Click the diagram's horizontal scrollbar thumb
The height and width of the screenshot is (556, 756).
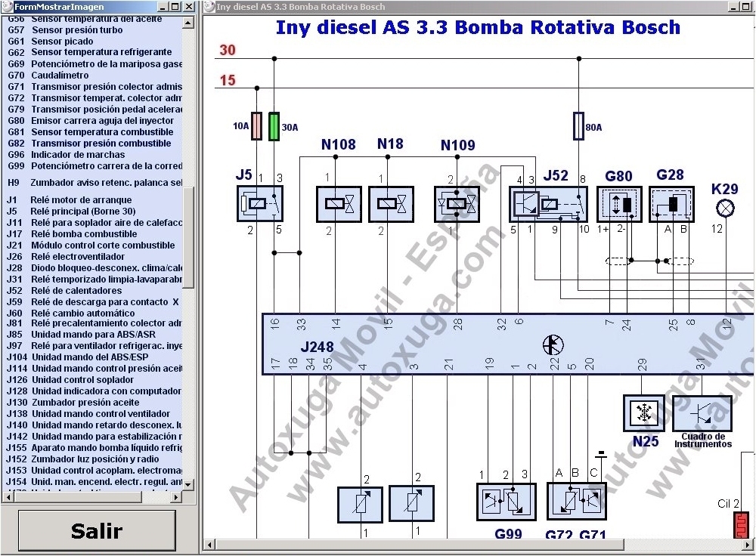pyautogui.click(x=420, y=545)
